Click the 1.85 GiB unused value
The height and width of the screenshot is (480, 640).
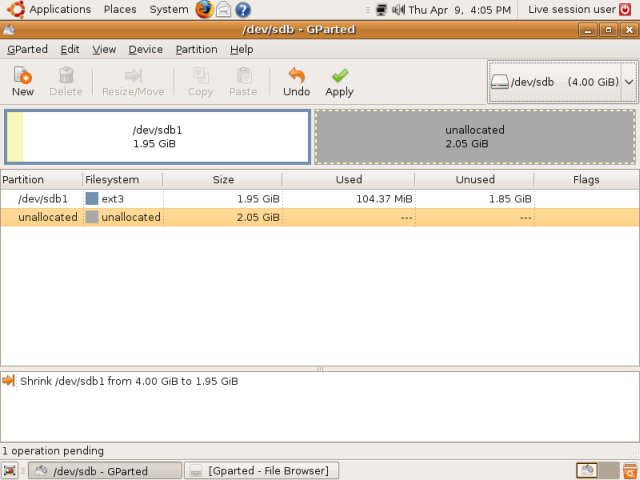(x=510, y=199)
